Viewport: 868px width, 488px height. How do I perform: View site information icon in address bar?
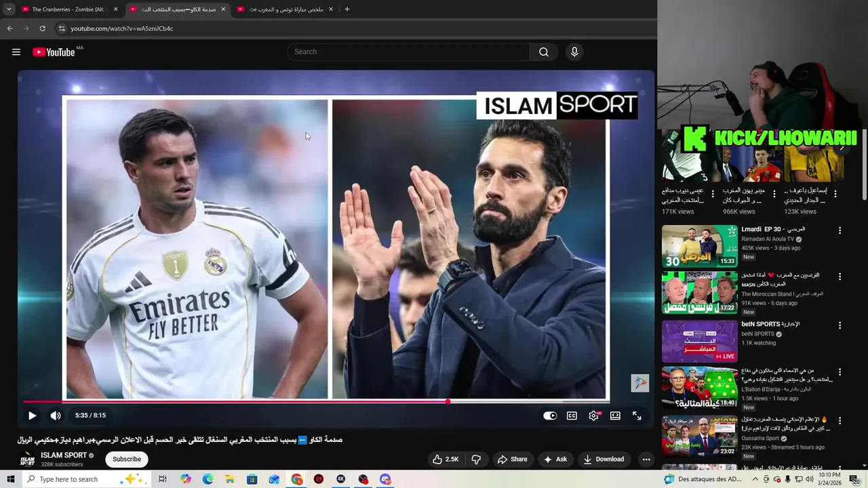pyautogui.click(x=62, y=28)
